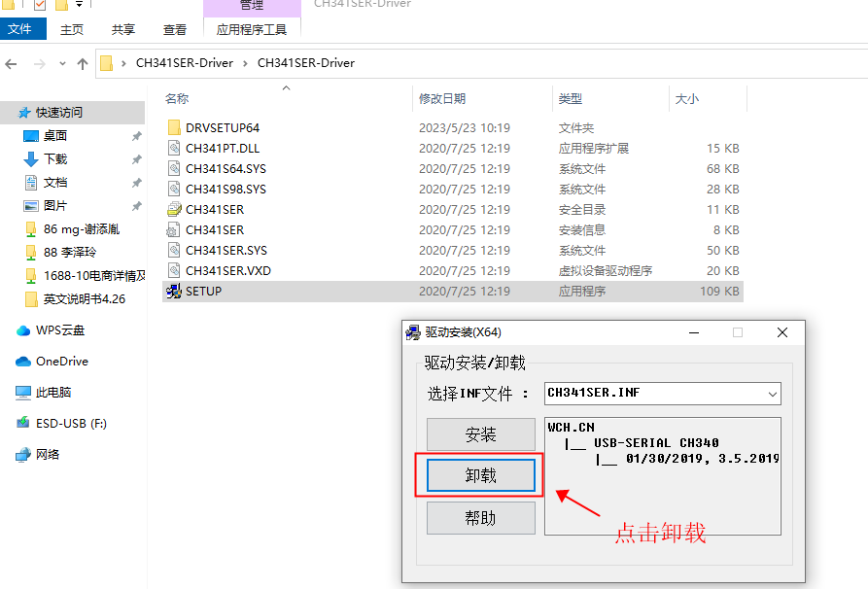Collapse the 快速访问 tree section
The height and width of the screenshot is (589, 868).
tap(8, 113)
